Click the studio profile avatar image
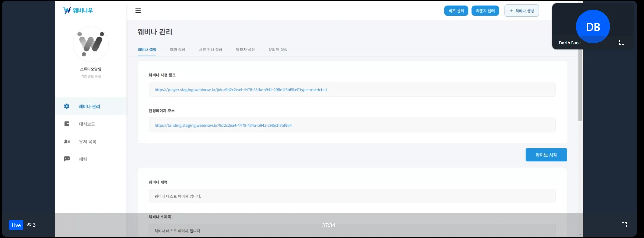644x238 pixels. pos(91,44)
